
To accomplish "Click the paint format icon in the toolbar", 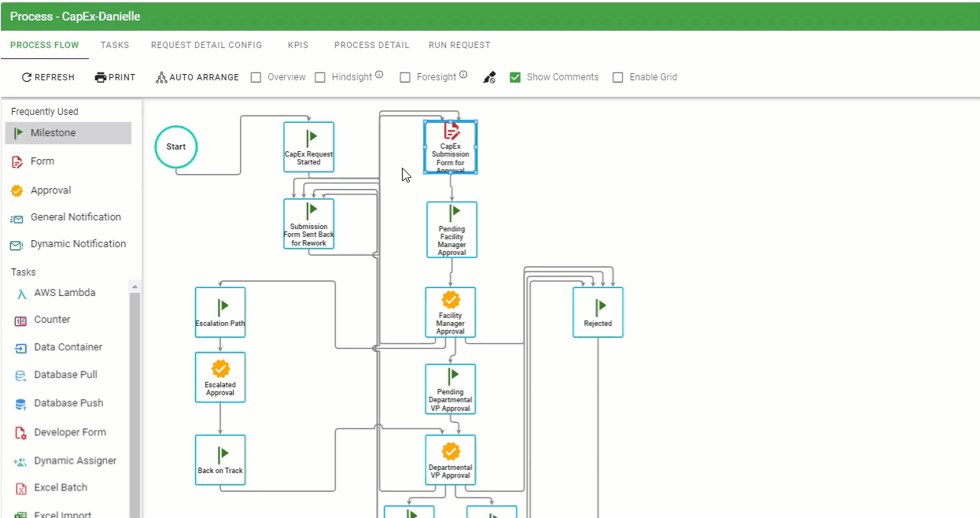I will point(489,77).
